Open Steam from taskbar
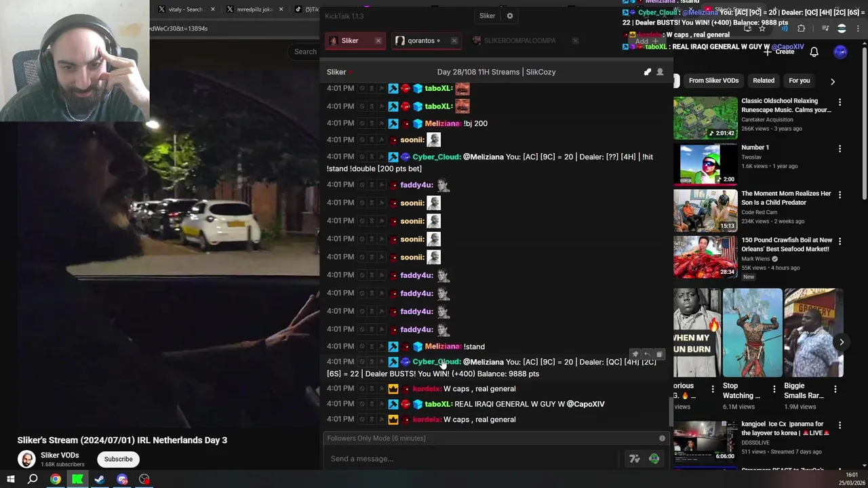Viewport: 868px width, 488px height. [100, 479]
